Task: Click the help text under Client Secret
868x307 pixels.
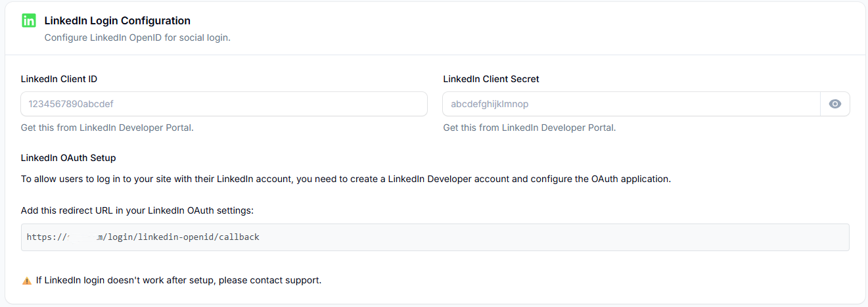Action: point(530,128)
